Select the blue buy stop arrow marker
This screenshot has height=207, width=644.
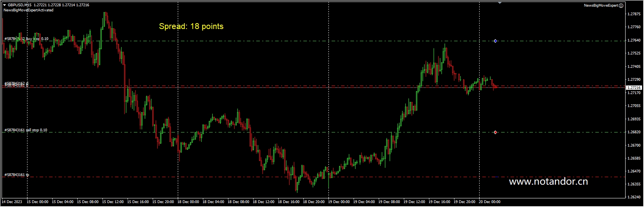click(495, 41)
